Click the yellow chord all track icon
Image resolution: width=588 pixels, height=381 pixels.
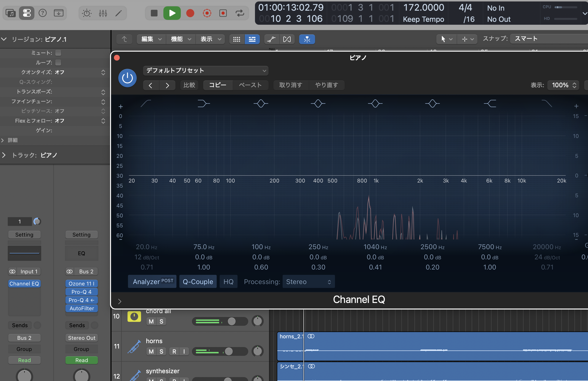coord(134,316)
